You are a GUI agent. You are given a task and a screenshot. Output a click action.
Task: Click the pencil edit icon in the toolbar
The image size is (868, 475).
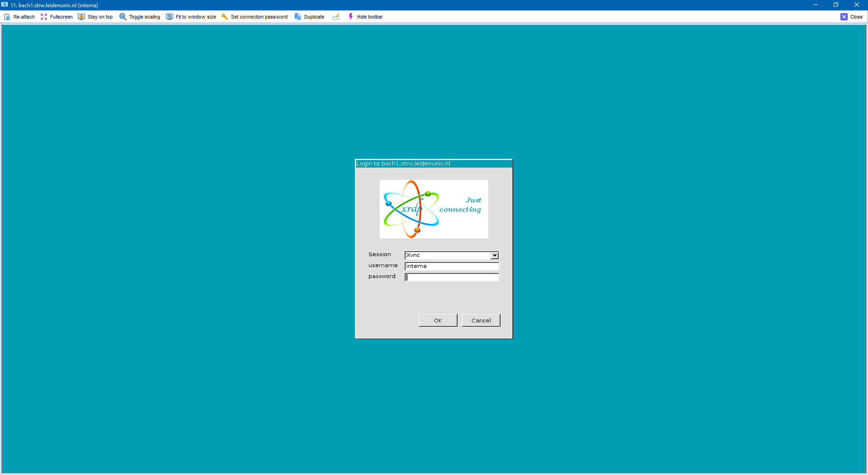click(x=336, y=17)
